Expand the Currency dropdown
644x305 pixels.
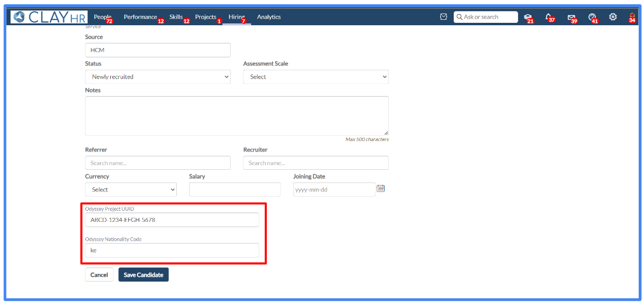131,190
